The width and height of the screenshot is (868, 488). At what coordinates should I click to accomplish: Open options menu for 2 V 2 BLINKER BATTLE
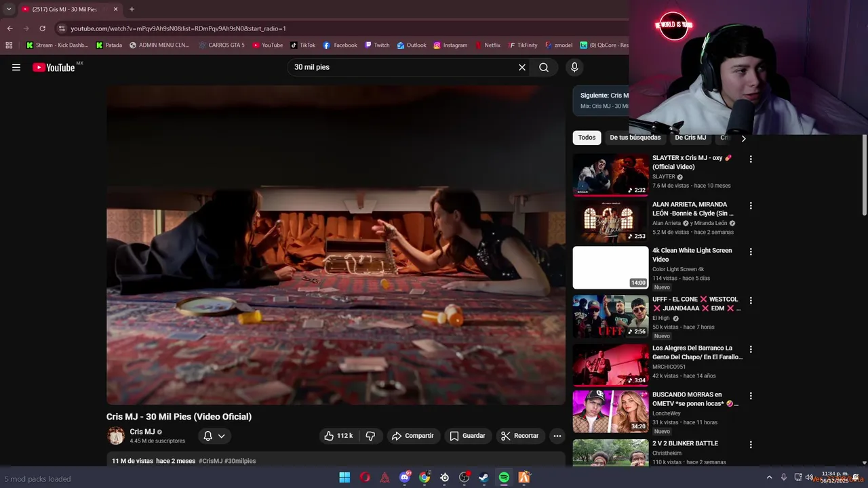(x=750, y=445)
